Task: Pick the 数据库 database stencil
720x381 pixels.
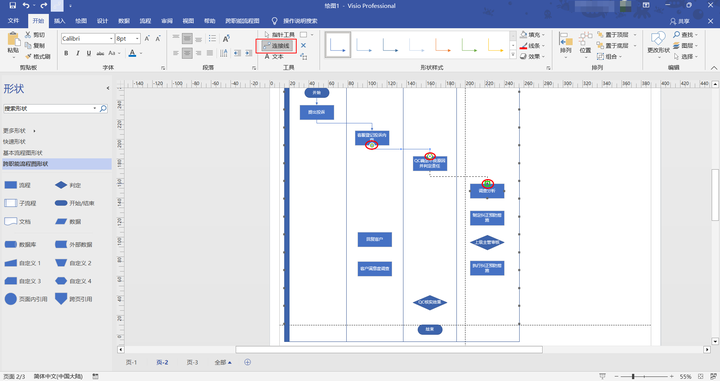Action: click(20, 244)
